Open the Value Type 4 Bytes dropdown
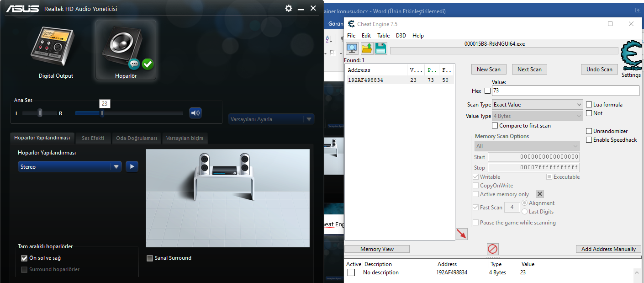 [537, 116]
